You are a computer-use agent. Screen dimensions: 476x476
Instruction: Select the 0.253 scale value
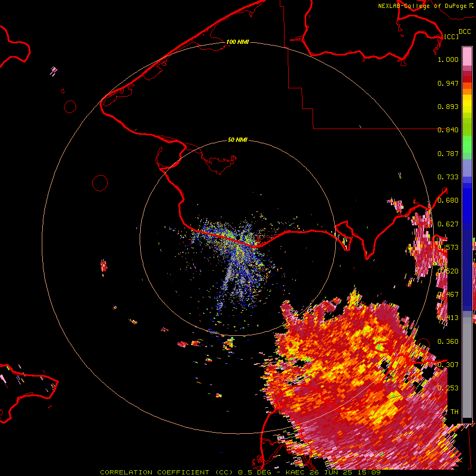coord(448,388)
